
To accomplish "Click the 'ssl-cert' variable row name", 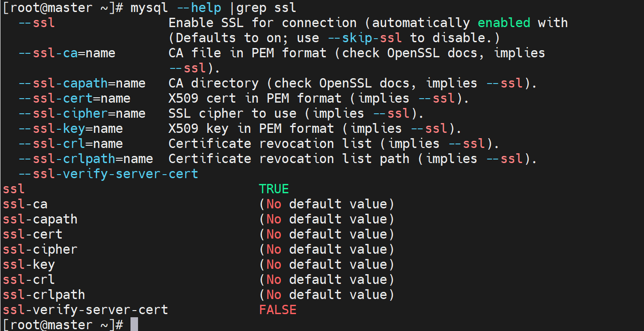I will pos(32,234).
